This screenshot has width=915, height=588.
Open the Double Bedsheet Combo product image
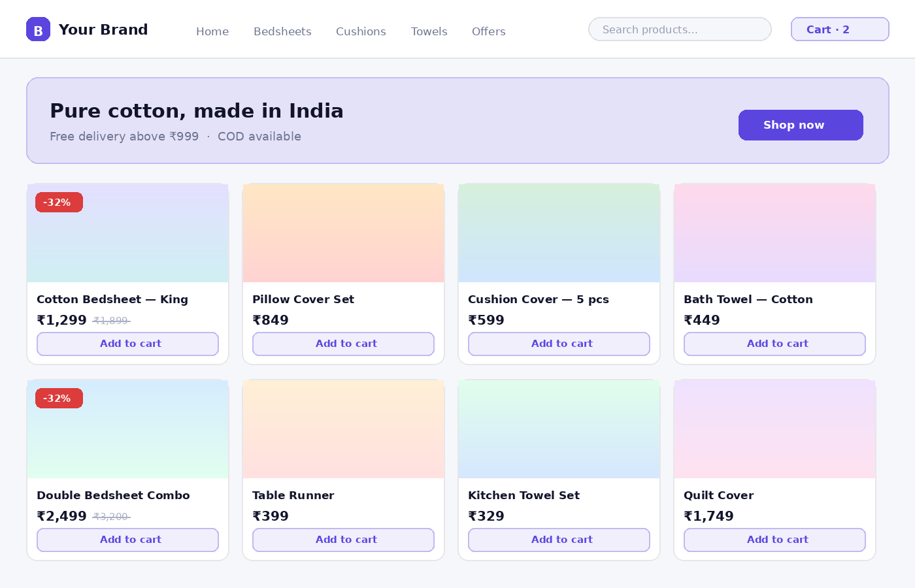[127, 429]
